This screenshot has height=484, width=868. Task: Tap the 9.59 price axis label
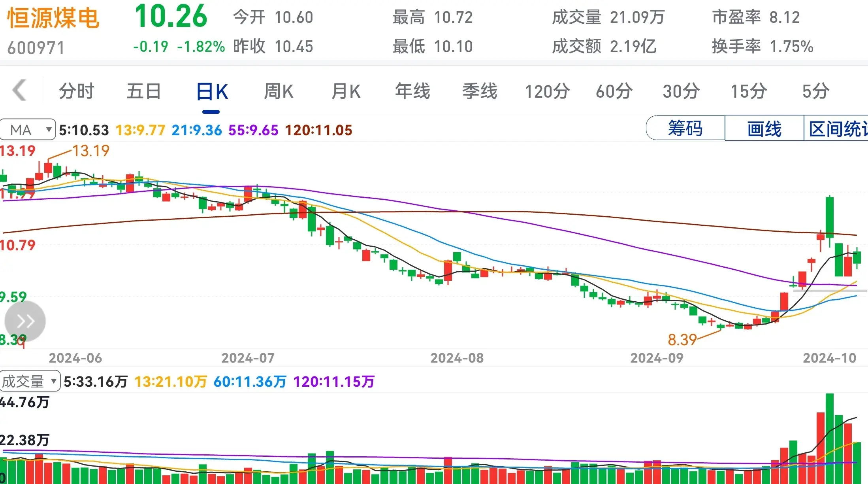[13, 297]
